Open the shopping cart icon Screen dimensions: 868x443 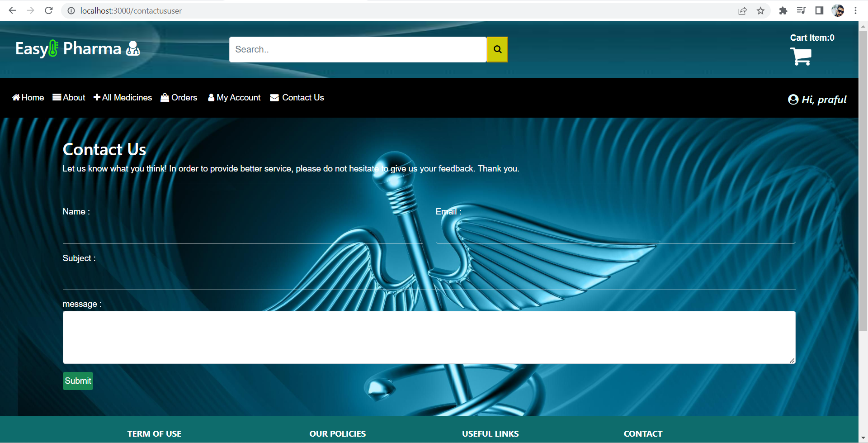(x=800, y=57)
